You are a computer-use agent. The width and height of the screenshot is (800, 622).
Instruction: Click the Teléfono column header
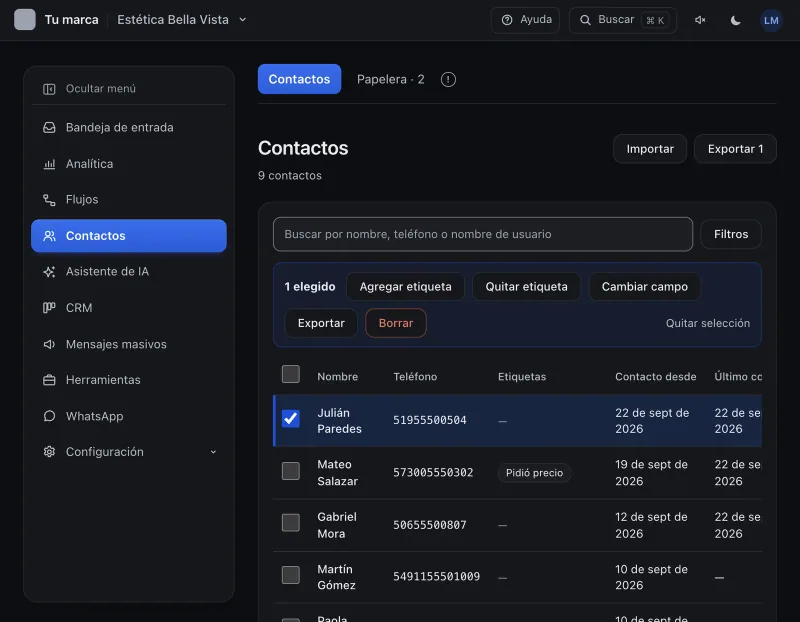click(415, 377)
